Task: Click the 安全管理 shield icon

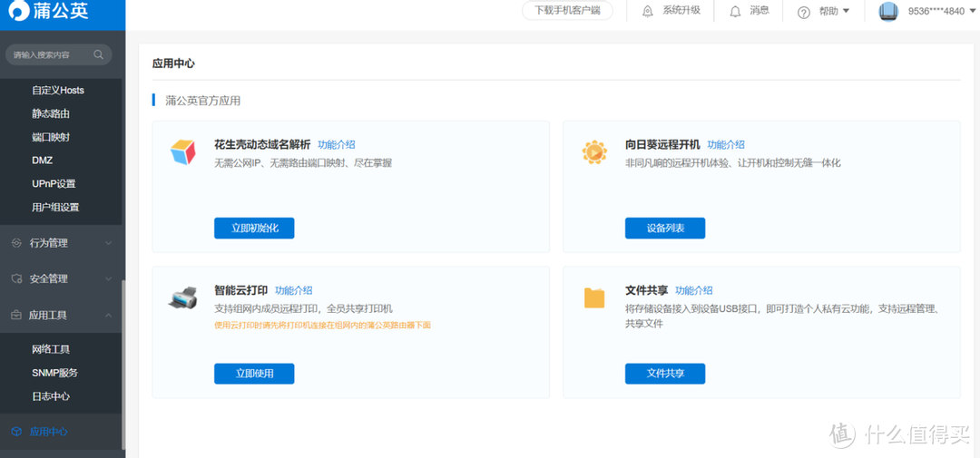Action: 17,278
